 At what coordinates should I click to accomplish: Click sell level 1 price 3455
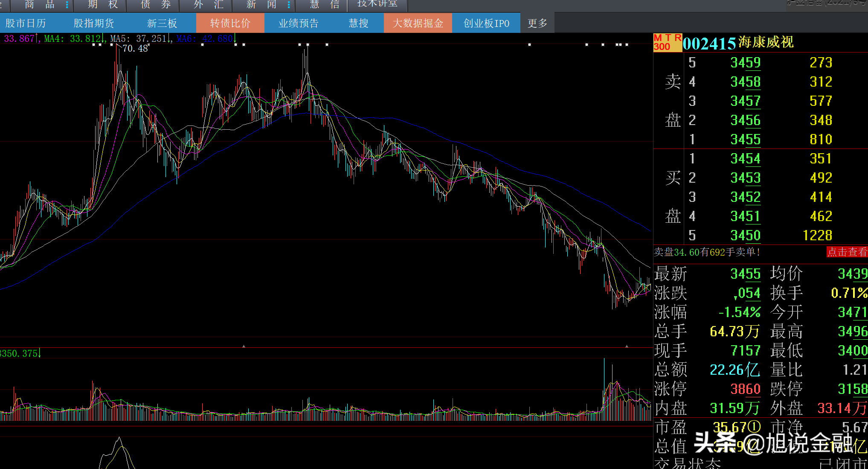pyautogui.click(x=745, y=140)
